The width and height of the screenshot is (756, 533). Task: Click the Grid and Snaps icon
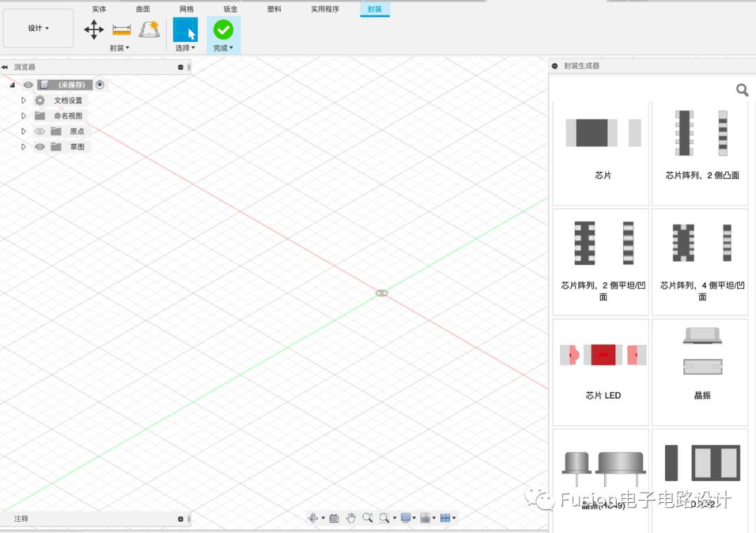426,518
